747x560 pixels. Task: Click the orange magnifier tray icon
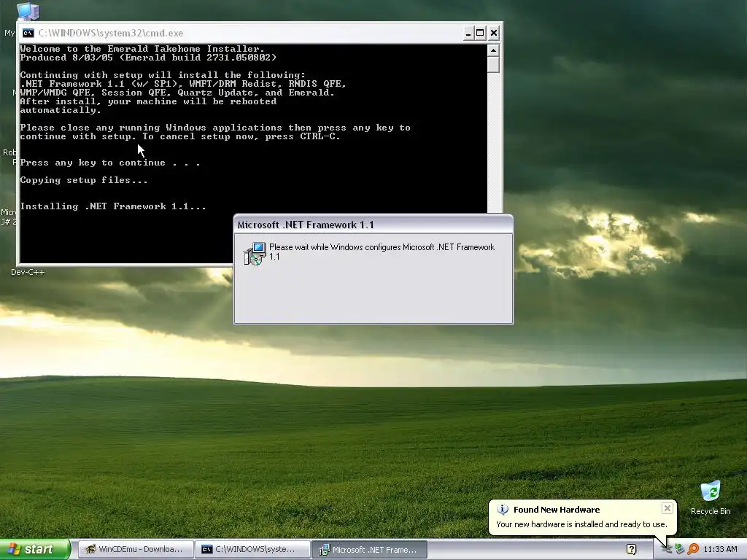(x=693, y=549)
